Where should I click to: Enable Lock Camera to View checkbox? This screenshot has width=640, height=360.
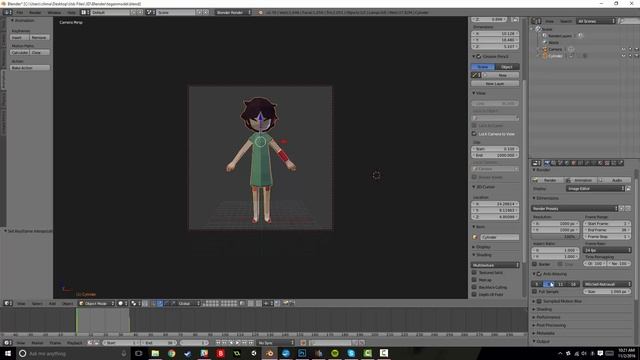(474, 134)
